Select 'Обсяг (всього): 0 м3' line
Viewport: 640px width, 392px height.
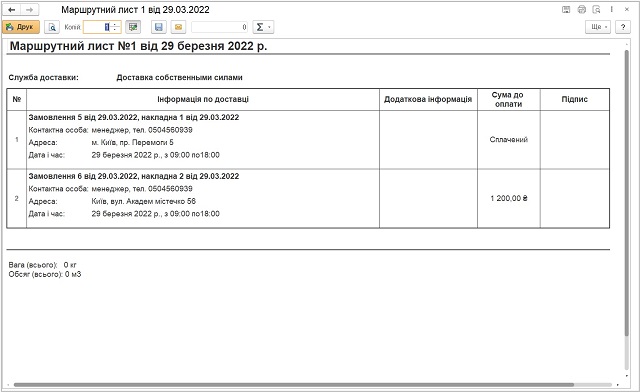click(45, 274)
